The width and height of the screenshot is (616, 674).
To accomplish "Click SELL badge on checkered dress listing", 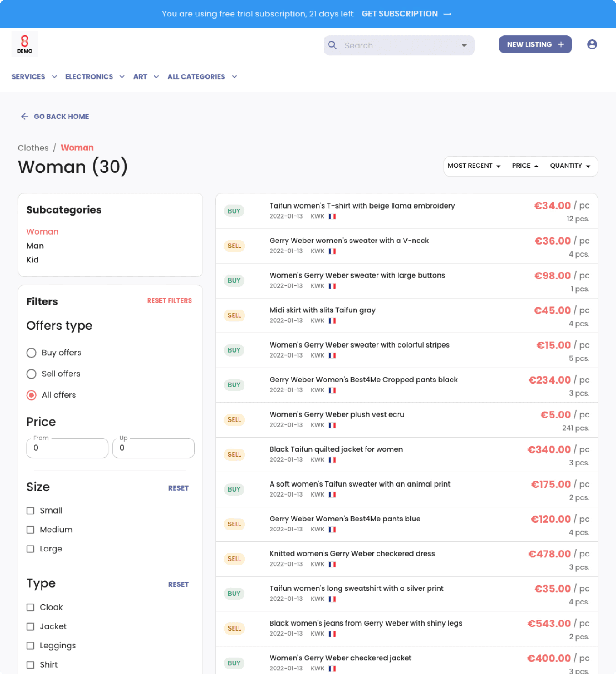I will 234,559.
